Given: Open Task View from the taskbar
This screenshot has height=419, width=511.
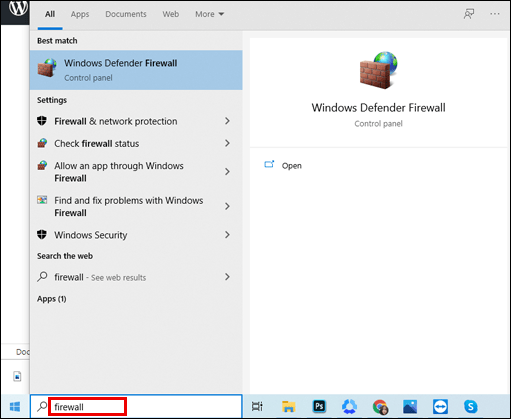Looking at the screenshot, I should tap(257, 407).
